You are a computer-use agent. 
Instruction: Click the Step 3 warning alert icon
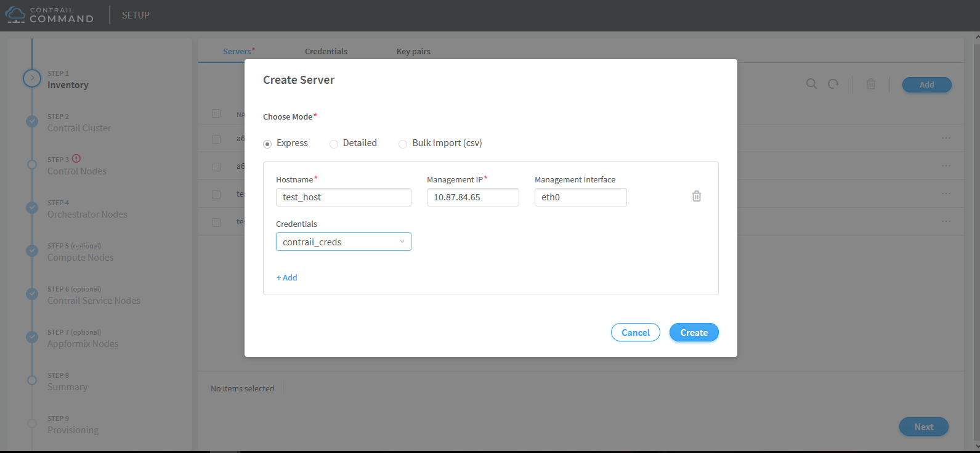coord(76,158)
